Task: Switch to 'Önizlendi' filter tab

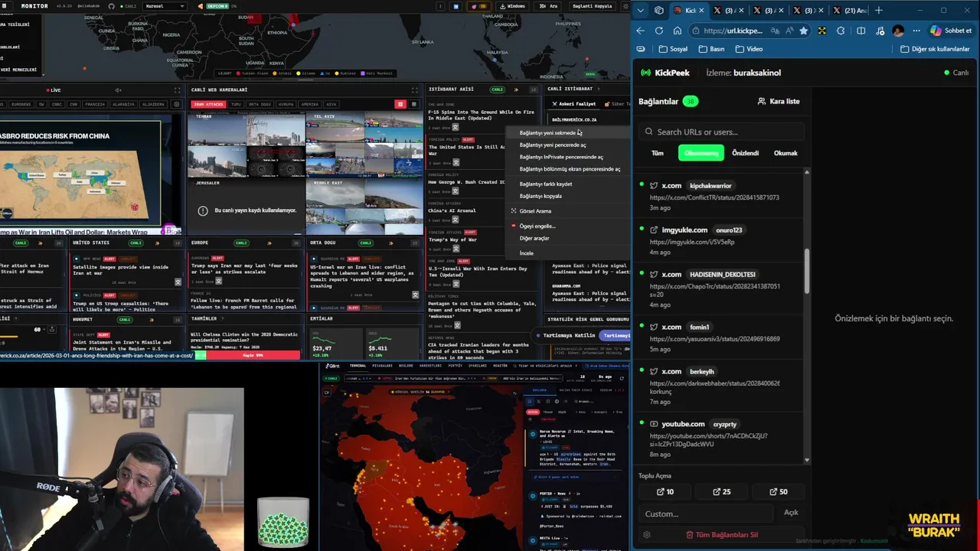Action: coord(745,153)
